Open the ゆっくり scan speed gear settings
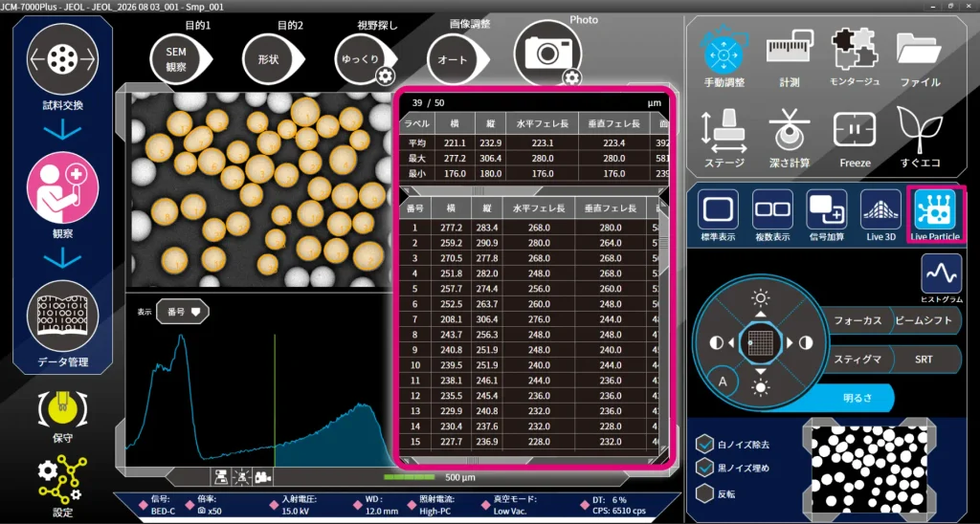Screen dimensions: 980x524 [385, 76]
